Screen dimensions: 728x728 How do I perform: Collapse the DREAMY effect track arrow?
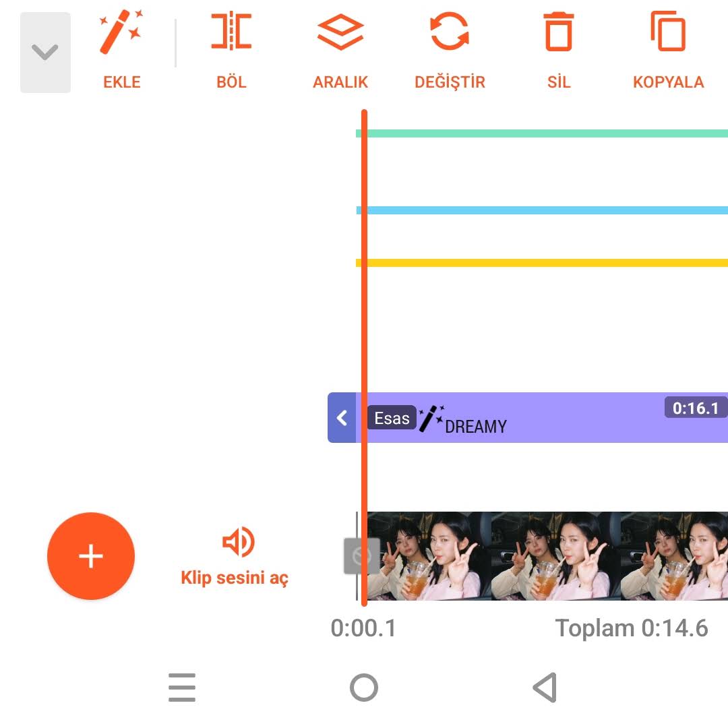(x=342, y=417)
